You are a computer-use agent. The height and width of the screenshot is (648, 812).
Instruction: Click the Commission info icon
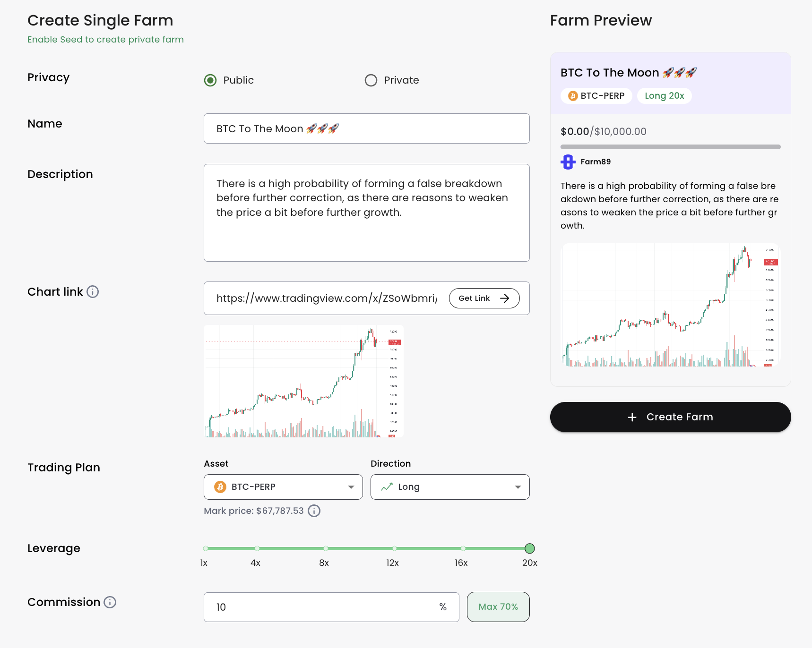click(110, 602)
